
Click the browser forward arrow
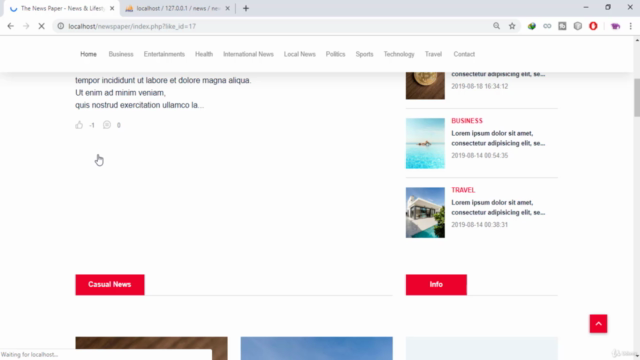point(26,26)
